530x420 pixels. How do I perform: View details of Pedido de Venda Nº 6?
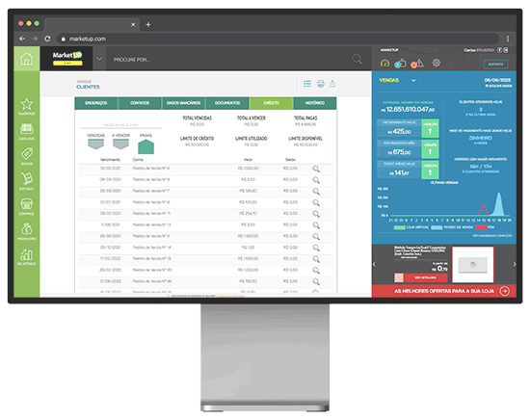[316, 169]
